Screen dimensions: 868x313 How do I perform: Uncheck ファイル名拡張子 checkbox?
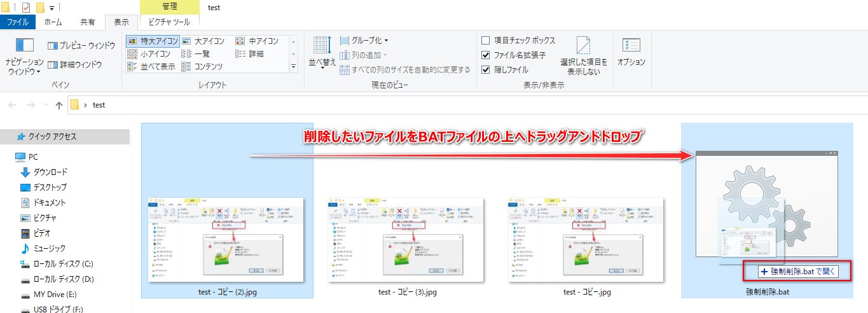pos(486,55)
